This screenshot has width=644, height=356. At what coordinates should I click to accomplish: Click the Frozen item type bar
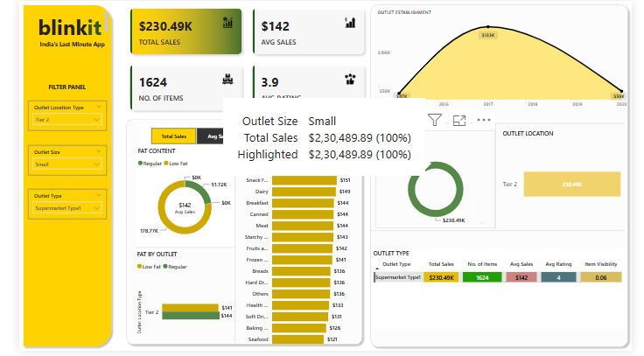click(x=302, y=260)
